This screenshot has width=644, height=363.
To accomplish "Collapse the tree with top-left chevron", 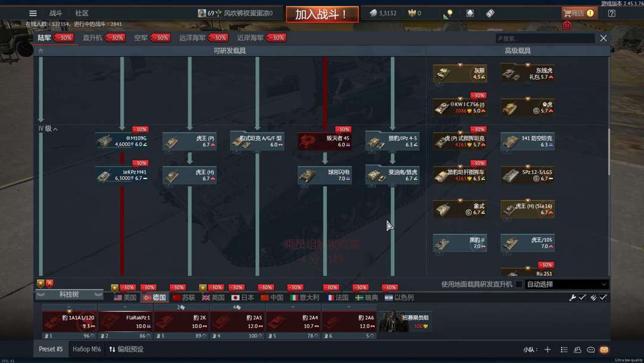I will tap(41, 51).
